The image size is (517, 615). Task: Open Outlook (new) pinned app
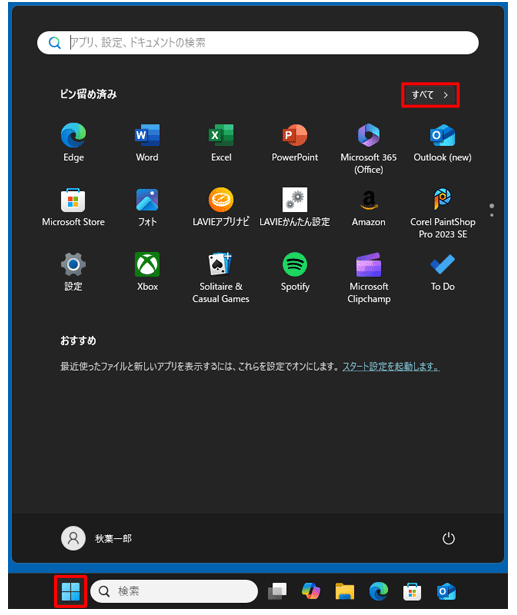pos(442,142)
